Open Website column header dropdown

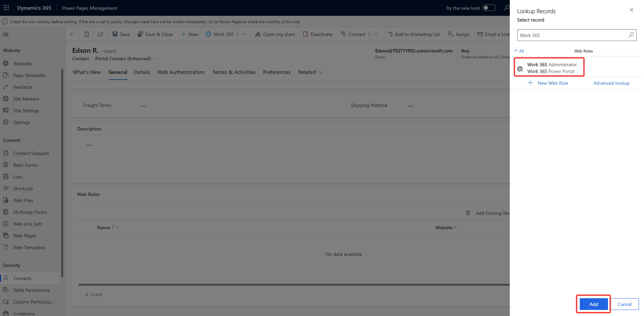(x=446, y=228)
